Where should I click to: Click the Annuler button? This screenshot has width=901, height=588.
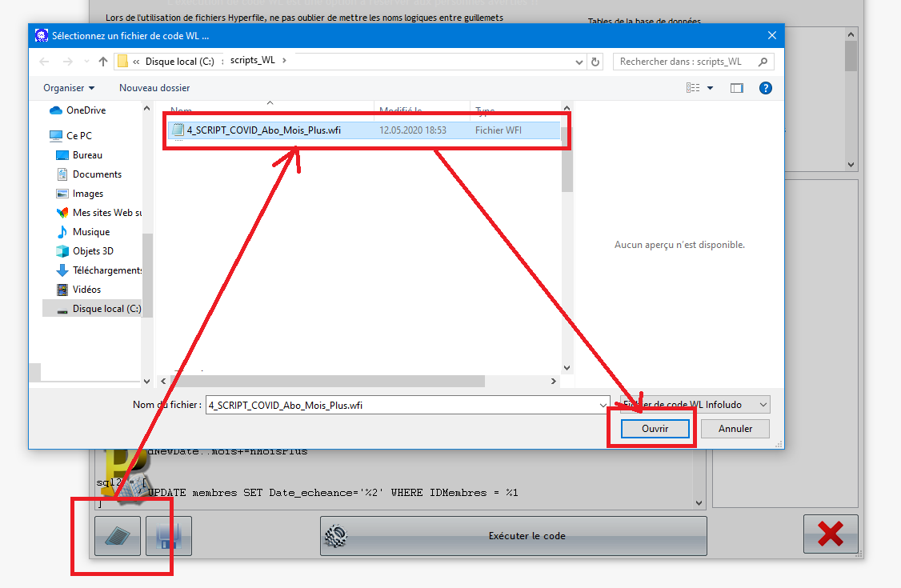click(x=735, y=429)
